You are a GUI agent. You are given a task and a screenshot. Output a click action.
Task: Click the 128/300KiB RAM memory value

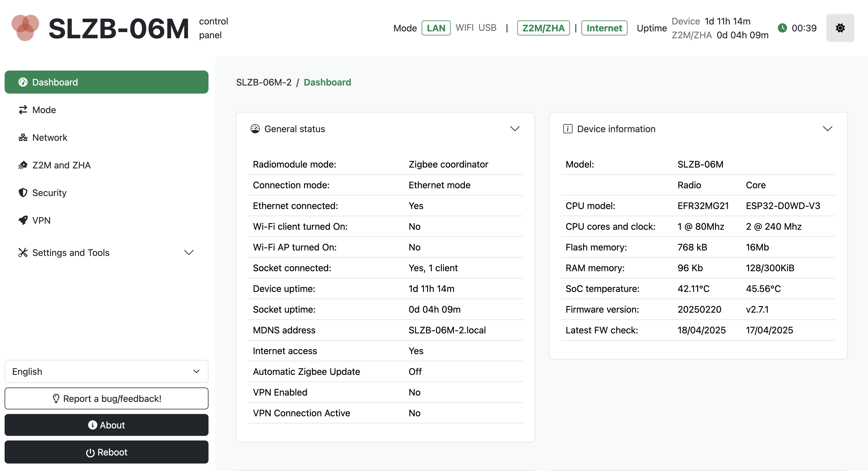pyautogui.click(x=770, y=268)
